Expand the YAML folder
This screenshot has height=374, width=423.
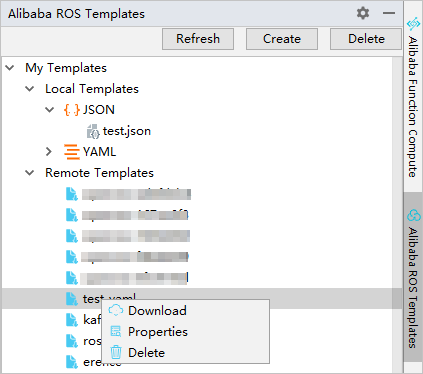49,152
